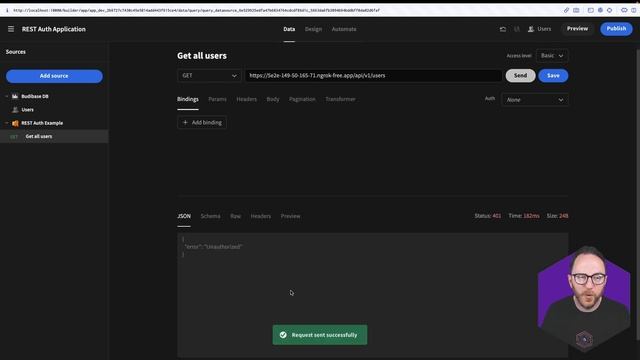Click the REST Auth Application title
The image size is (640, 360).
tap(54, 29)
